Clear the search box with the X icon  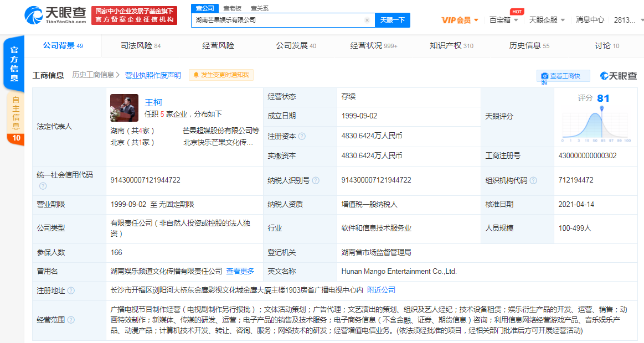(367, 20)
